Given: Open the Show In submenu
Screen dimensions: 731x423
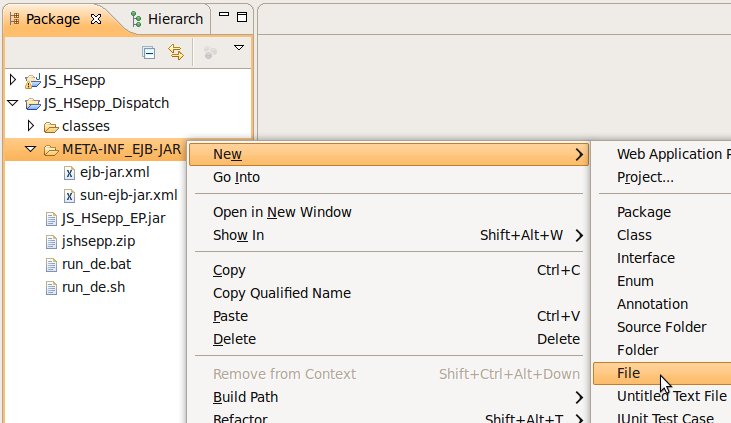Looking at the screenshot, I should (x=238, y=235).
